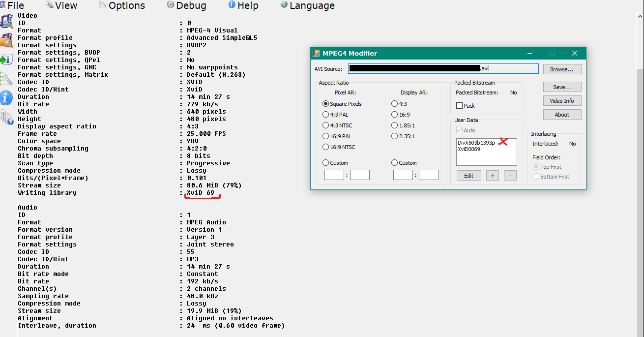Click the minus button to remove user data
Screen dimensions: 644x337
click(510, 176)
